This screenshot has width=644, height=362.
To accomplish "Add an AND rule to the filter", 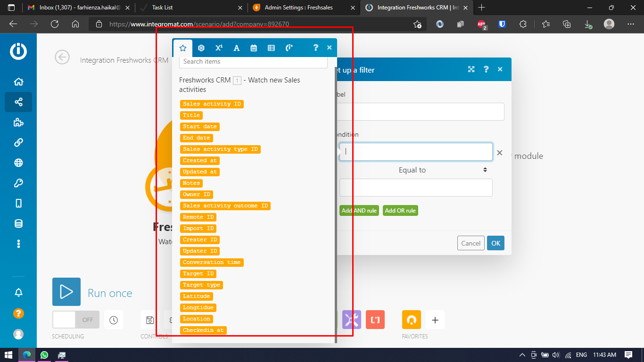I will 359,211.
